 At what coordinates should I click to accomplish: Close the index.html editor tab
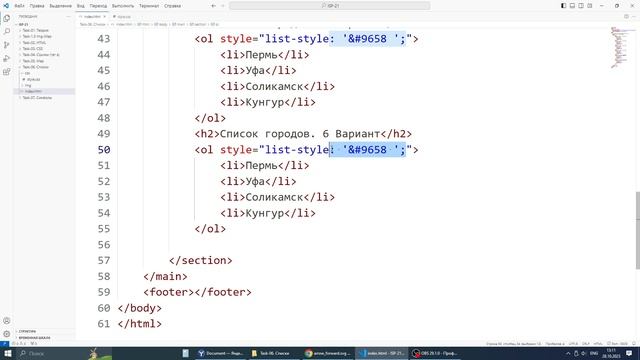(104, 17)
